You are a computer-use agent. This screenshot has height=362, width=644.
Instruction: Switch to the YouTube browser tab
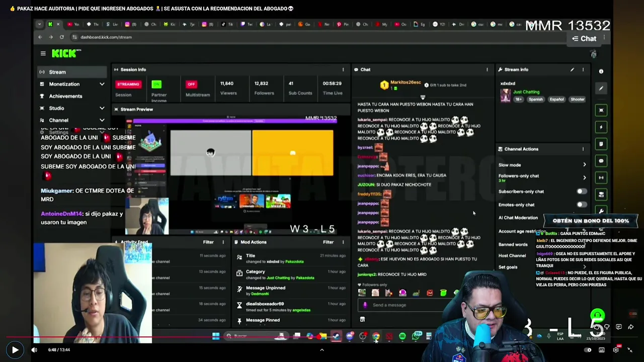point(73,24)
